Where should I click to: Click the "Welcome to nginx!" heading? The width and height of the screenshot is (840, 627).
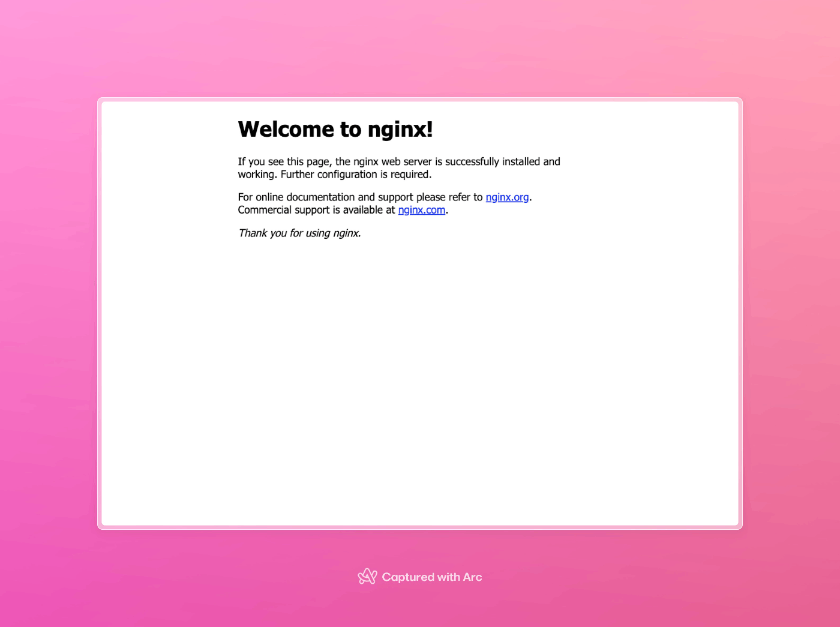(335, 130)
